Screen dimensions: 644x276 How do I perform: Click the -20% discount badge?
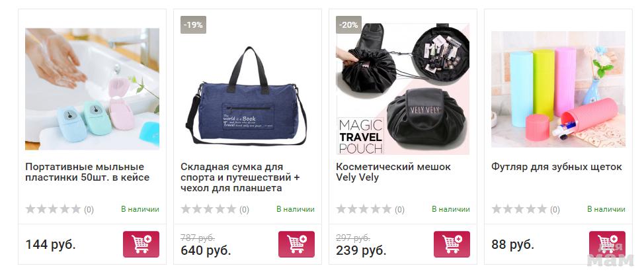tap(348, 24)
